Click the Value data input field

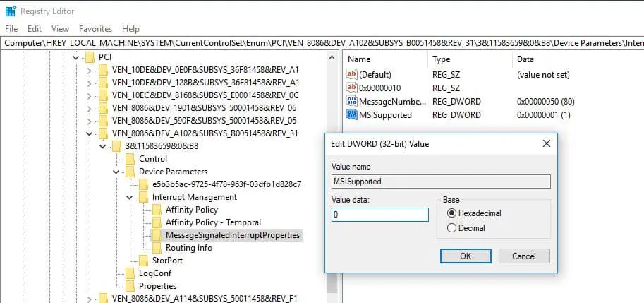pos(379,215)
